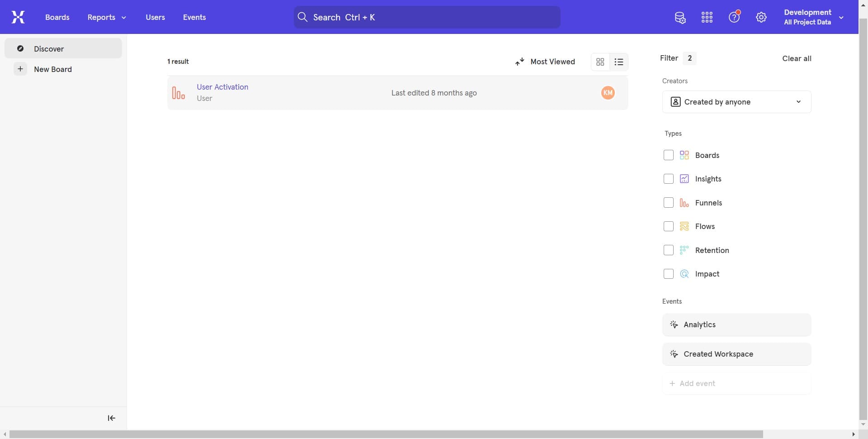Switch results to grid view
868x439 pixels.
tap(600, 62)
